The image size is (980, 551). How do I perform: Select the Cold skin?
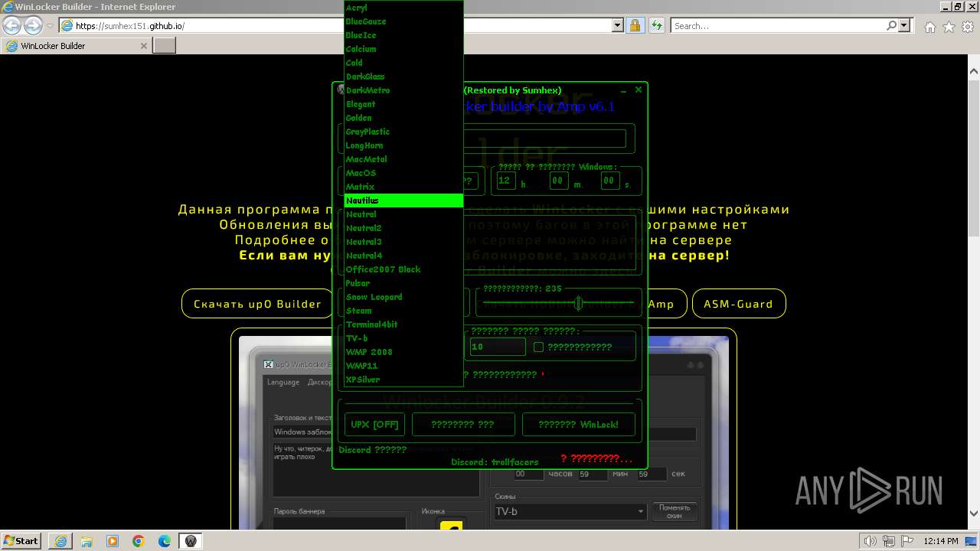click(x=403, y=63)
